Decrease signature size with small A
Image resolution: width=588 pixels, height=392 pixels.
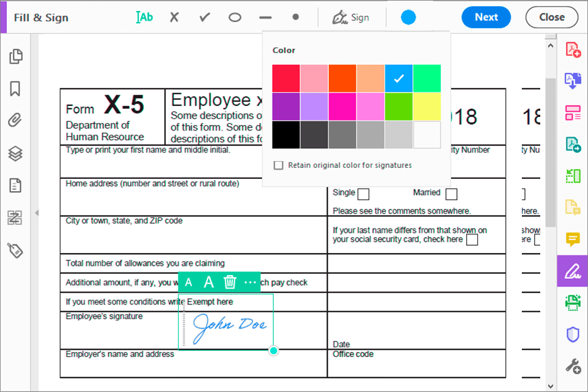tap(189, 282)
